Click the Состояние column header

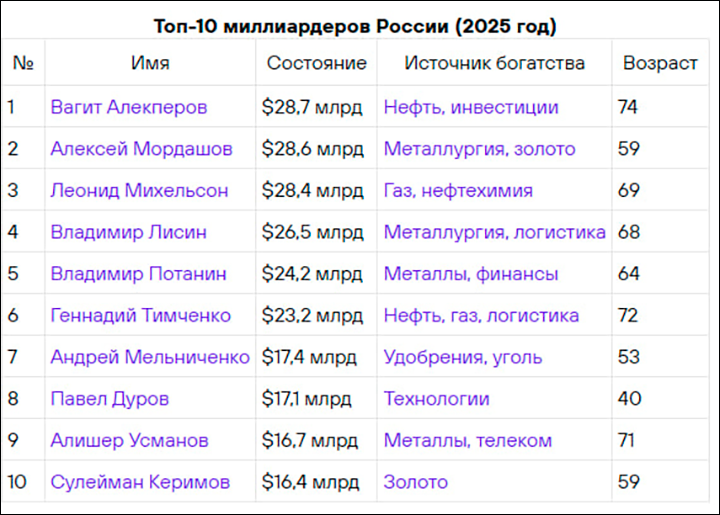(x=316, y=63)
